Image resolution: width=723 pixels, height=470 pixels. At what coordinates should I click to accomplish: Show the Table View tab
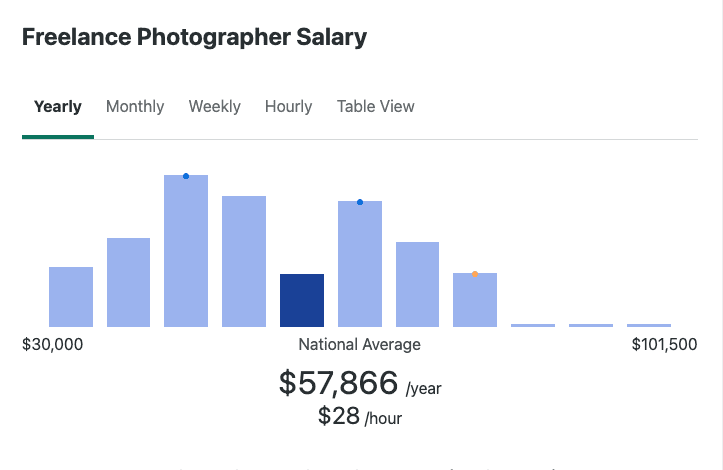(x=375, y=106)
